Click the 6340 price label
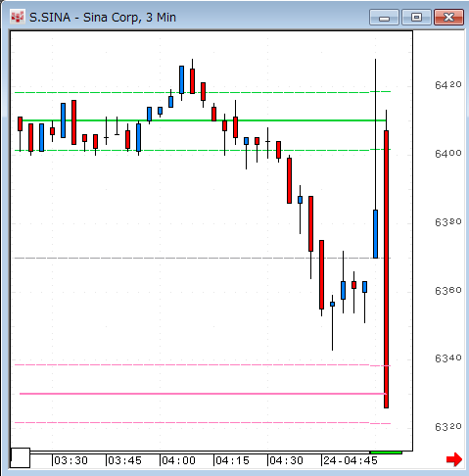 [448, 358]
